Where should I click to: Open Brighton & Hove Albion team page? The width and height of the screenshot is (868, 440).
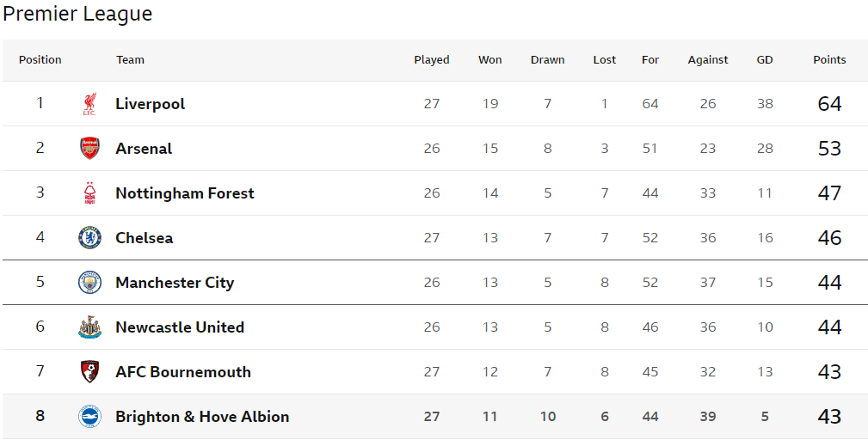[202, 416]
